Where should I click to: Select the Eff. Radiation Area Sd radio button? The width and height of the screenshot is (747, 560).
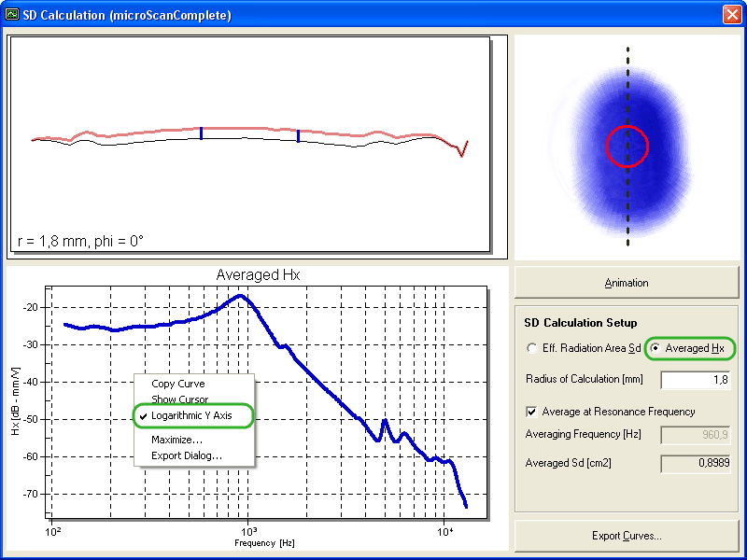tap(531, 348)
